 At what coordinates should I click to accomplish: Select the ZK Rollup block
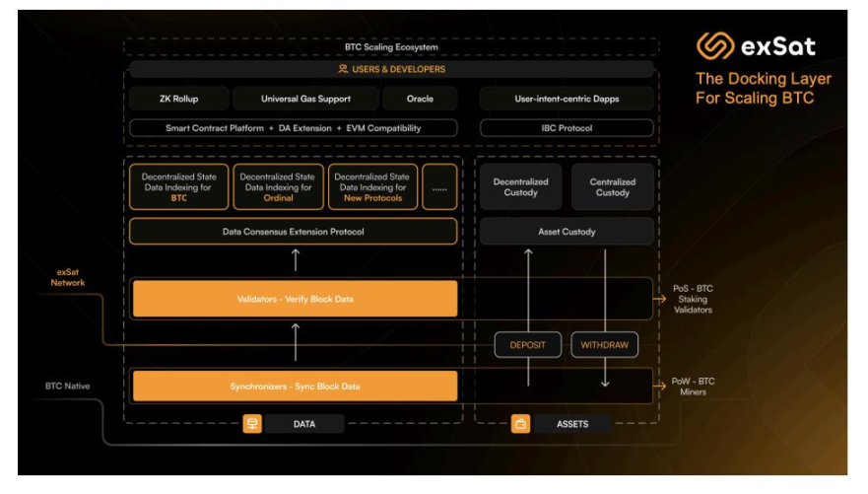coord(178,99)
